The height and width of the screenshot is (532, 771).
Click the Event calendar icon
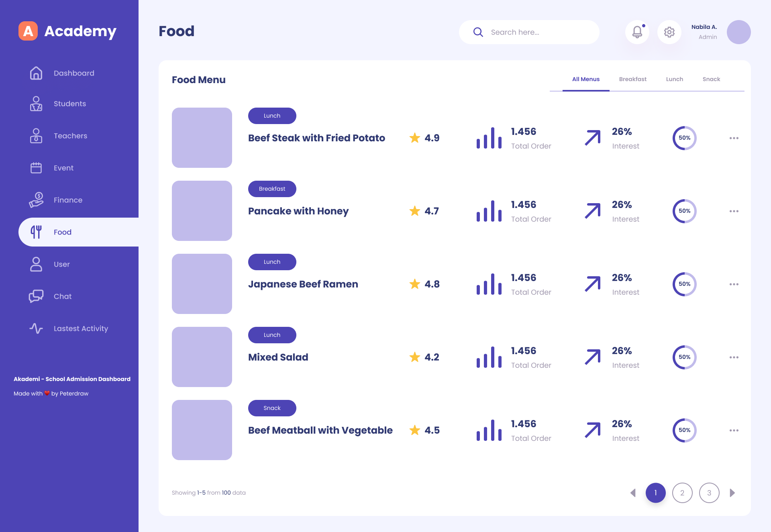36,168
